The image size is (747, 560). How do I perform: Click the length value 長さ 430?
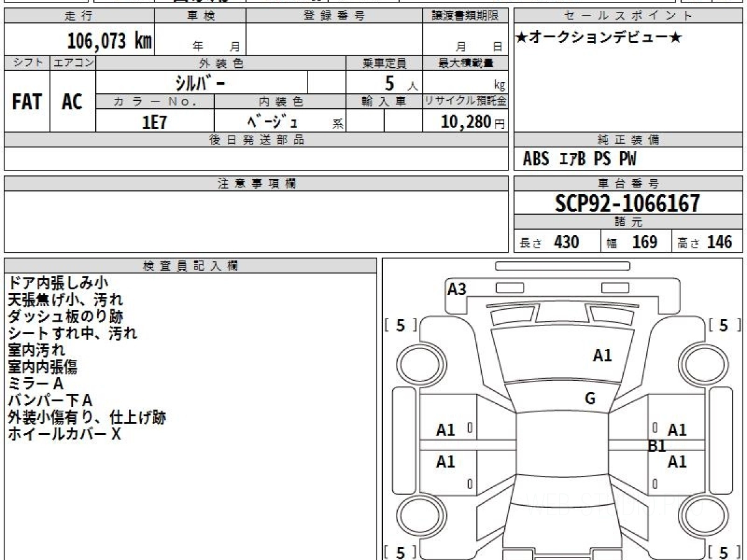[x=550, y=242]
